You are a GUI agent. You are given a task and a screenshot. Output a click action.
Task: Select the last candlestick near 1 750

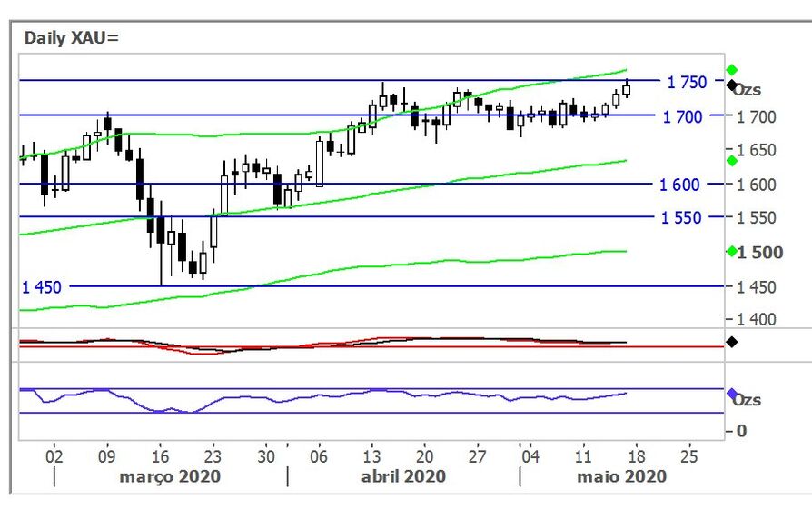(626, 88)
